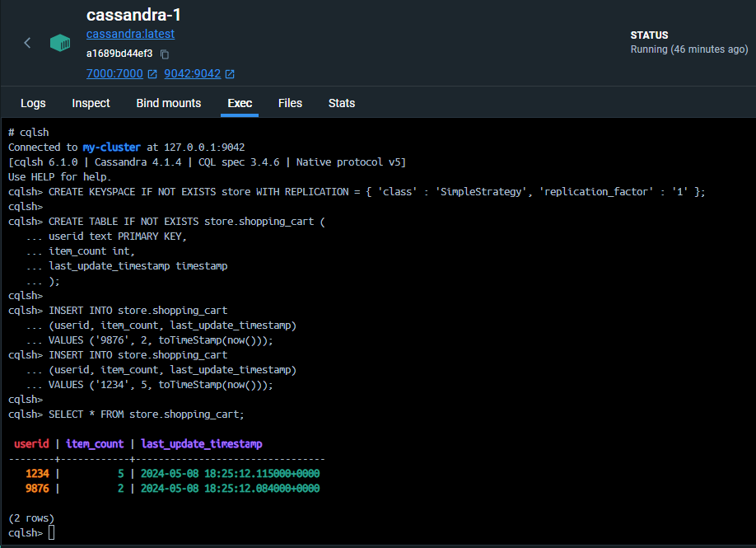Click the 'item_count int,' line
The width and height of the screenshot is (756, 548).
(x=81, y=251)
